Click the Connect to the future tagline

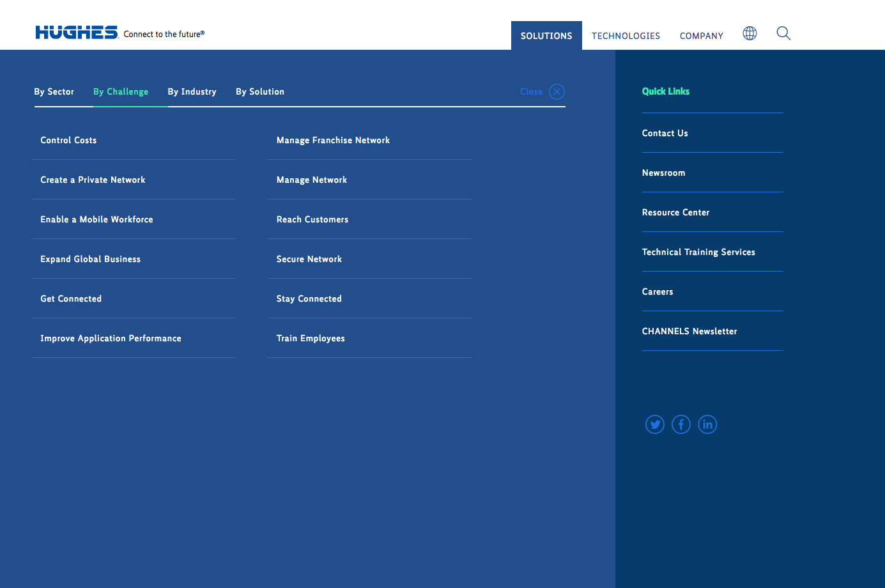tap(164, 34)
